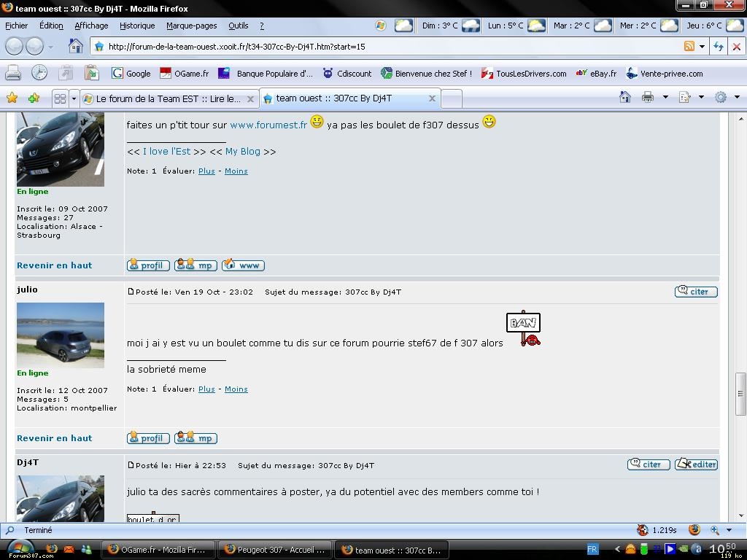747x560 pixels.
Task: Open the My Blog signature link
Action: click(242, 152)
